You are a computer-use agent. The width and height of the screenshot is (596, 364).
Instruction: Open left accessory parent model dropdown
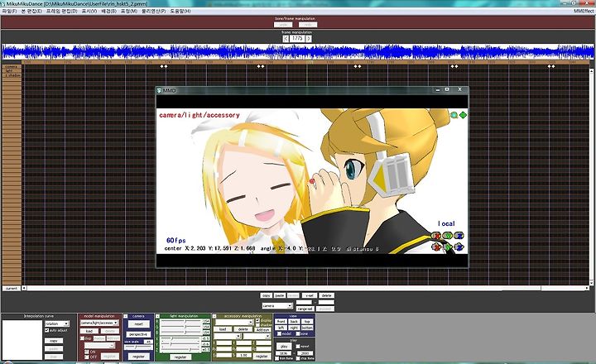[227, 336]
